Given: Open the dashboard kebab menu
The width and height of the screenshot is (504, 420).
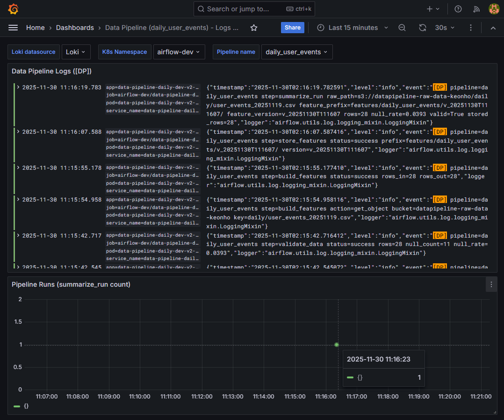Looking at the screenshot, I should 471,28.
